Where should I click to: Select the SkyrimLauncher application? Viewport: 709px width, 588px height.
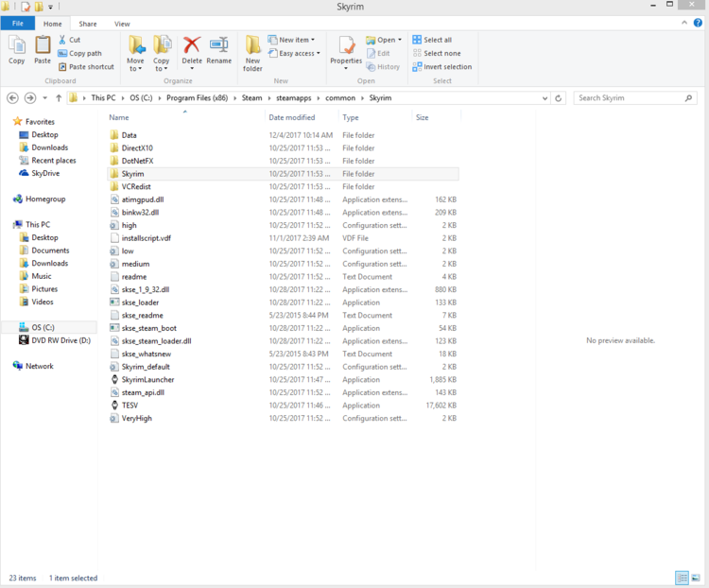click(x=283, y=380)
